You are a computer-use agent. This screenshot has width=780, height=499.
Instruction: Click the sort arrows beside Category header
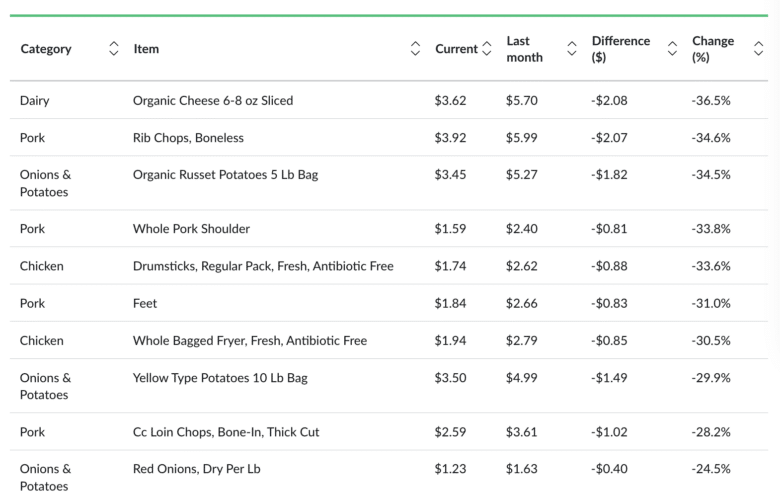pyautogui.click(x=113, y=49)
